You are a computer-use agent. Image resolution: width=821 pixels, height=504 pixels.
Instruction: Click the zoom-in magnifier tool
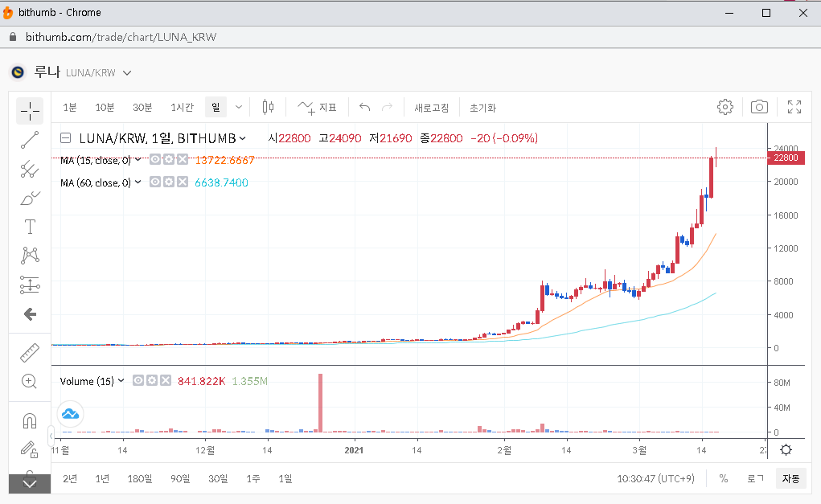coord(30,381)
